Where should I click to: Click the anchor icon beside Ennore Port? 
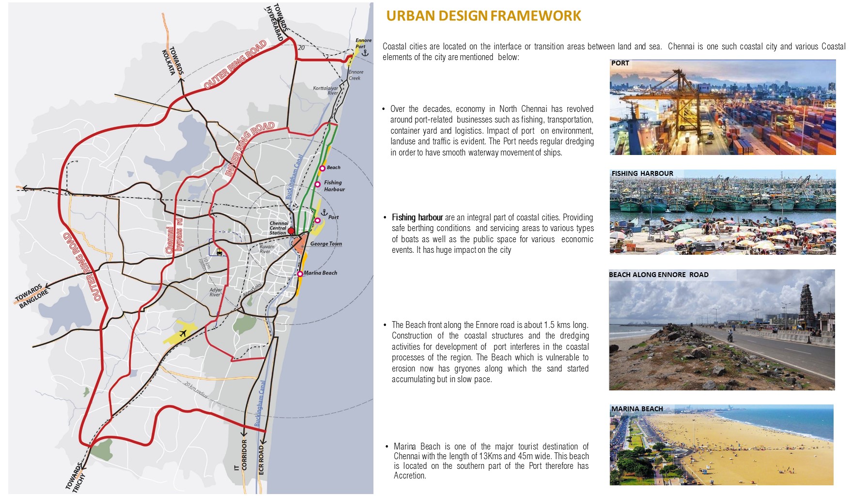tap(365, 52)
